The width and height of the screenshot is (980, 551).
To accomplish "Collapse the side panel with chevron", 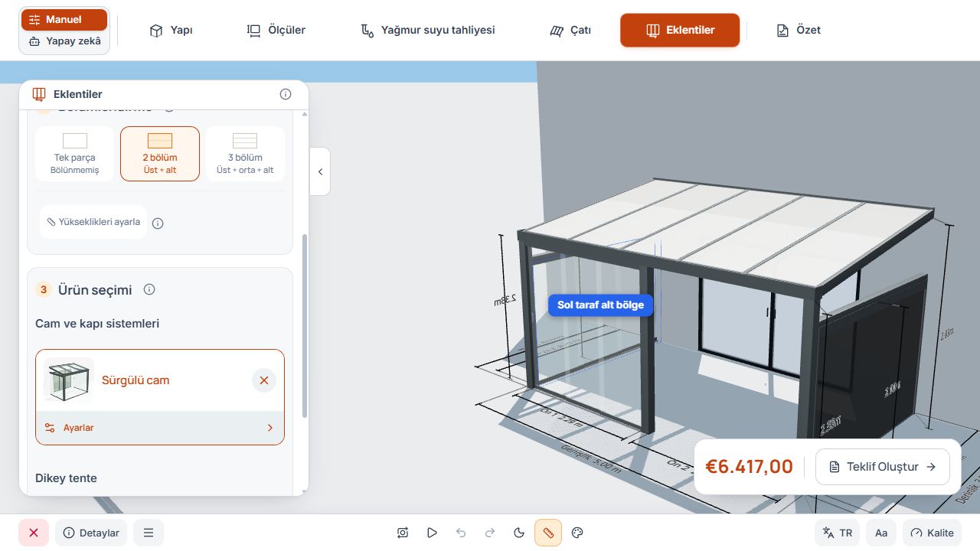I will click(x=320, y=171).
